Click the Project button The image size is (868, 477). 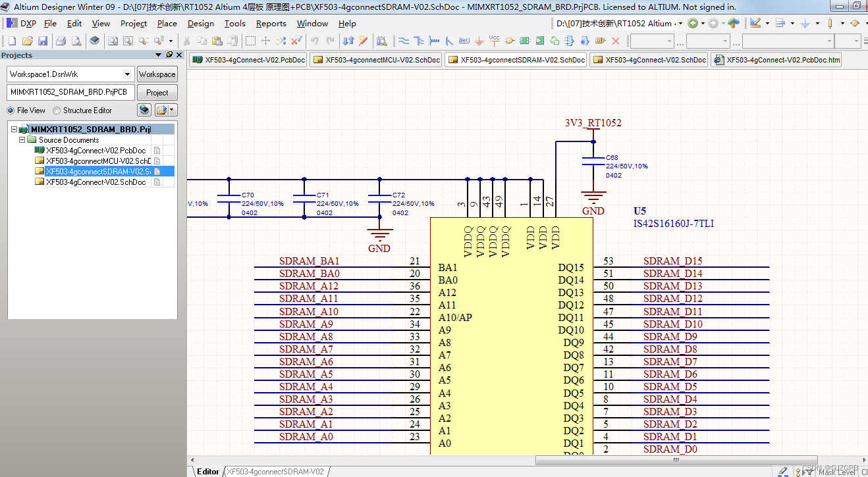click(157, 92)
